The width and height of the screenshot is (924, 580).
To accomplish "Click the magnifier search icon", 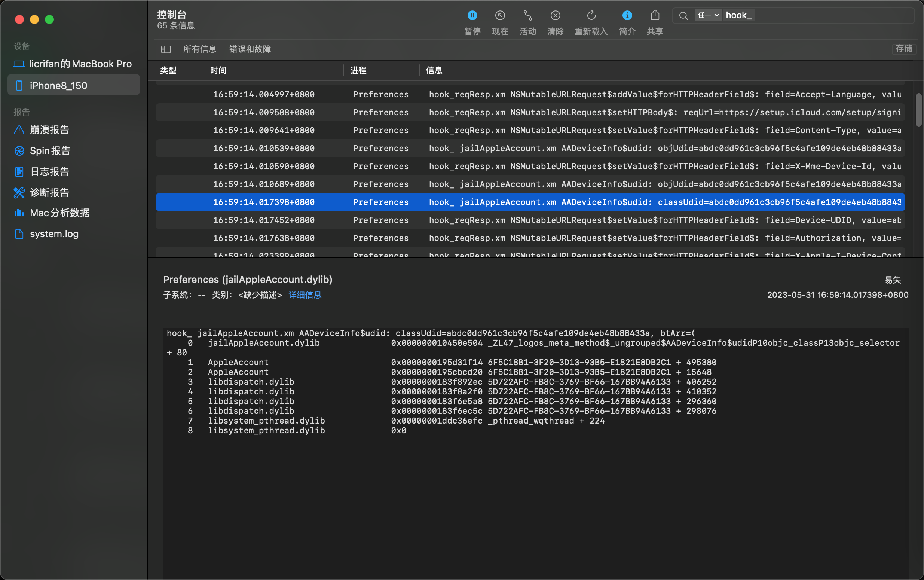I will click(683, 16).
